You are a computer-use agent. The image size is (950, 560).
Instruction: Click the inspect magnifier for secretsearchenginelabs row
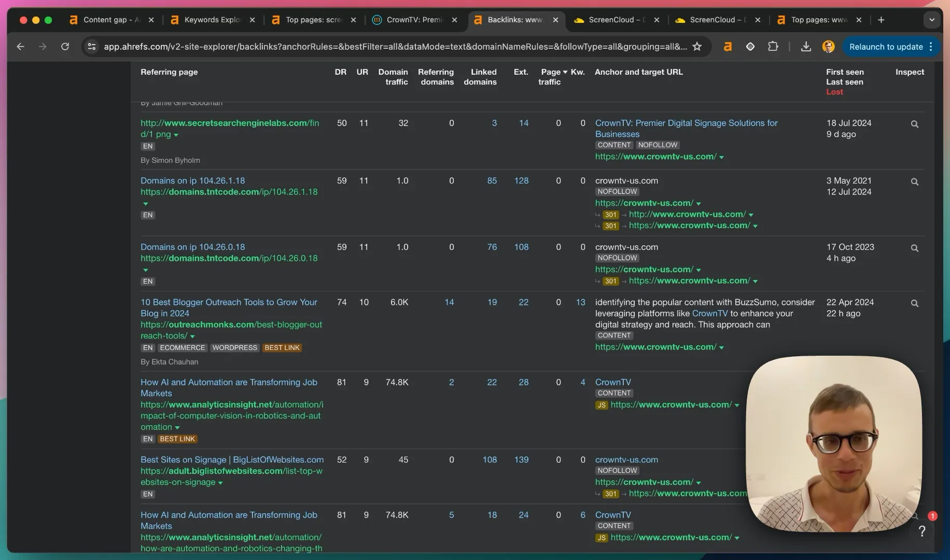pos(914,124)
